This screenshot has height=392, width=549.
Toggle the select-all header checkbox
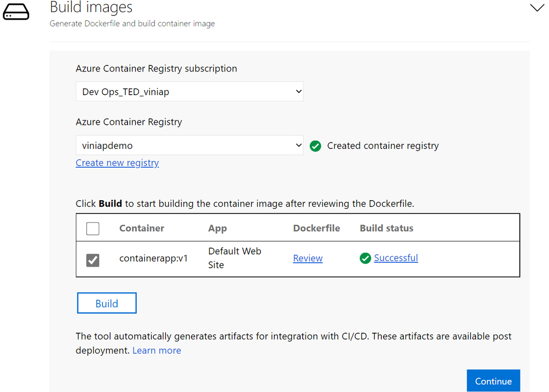(x=93, y=228)
